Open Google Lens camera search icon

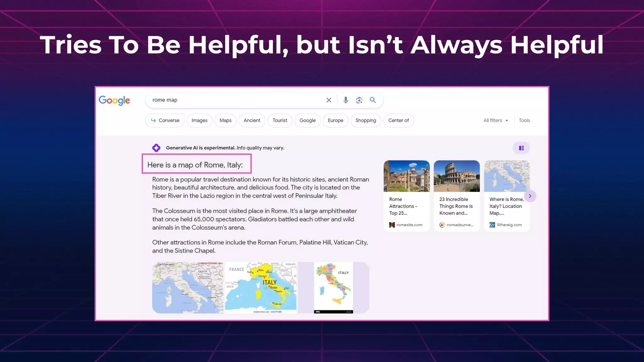[359, 100]
